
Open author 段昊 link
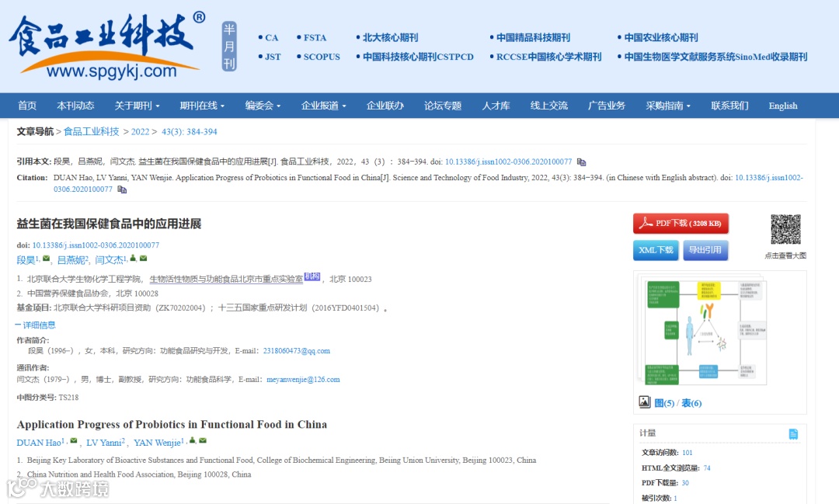point(26,260)
